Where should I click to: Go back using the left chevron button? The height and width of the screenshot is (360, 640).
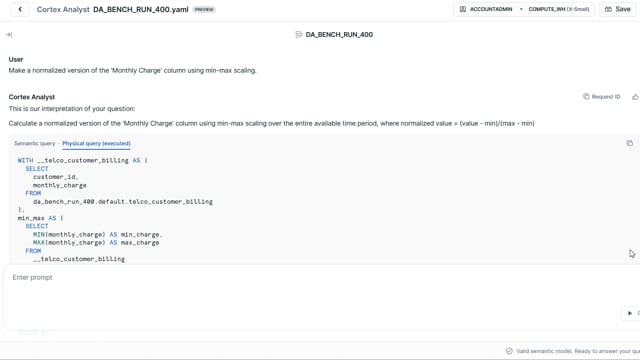[x=20, y=9]
